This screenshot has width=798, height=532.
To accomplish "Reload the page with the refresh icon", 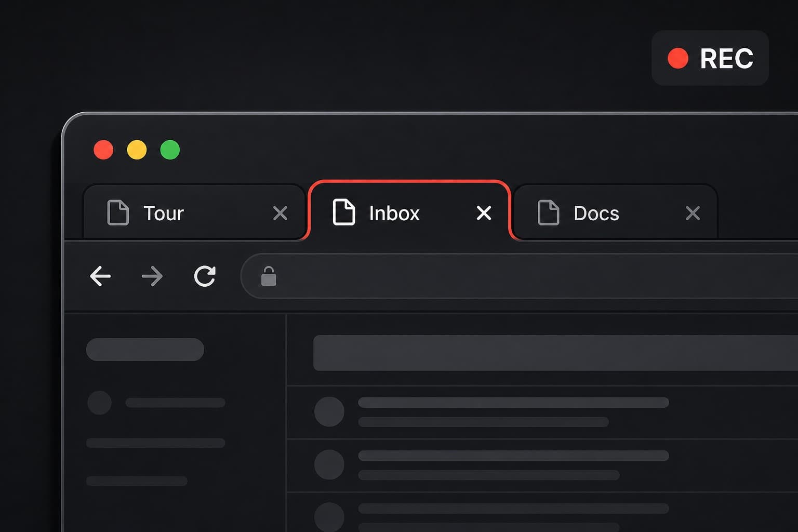I will pyautogui.click(x=205, y=276).
